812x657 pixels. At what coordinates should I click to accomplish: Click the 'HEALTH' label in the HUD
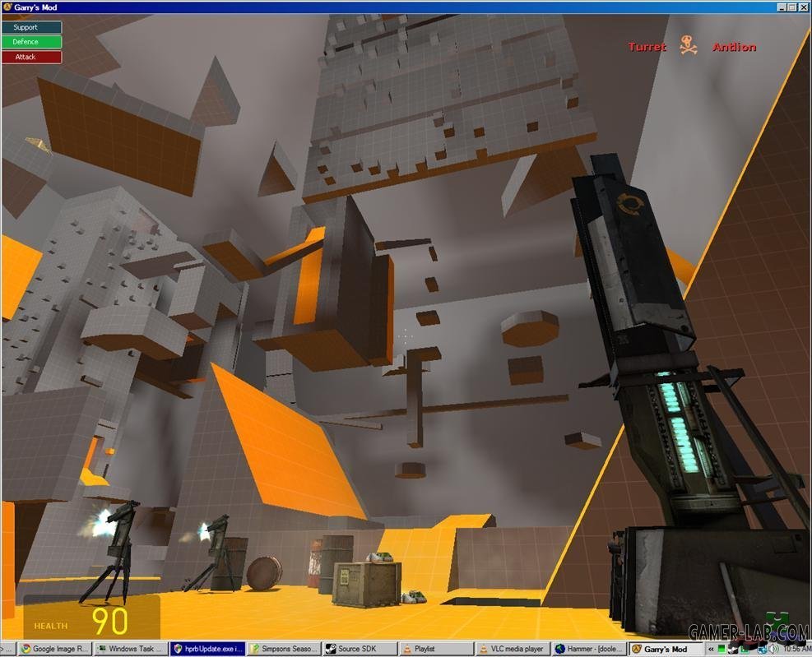[x=51, y=626]
